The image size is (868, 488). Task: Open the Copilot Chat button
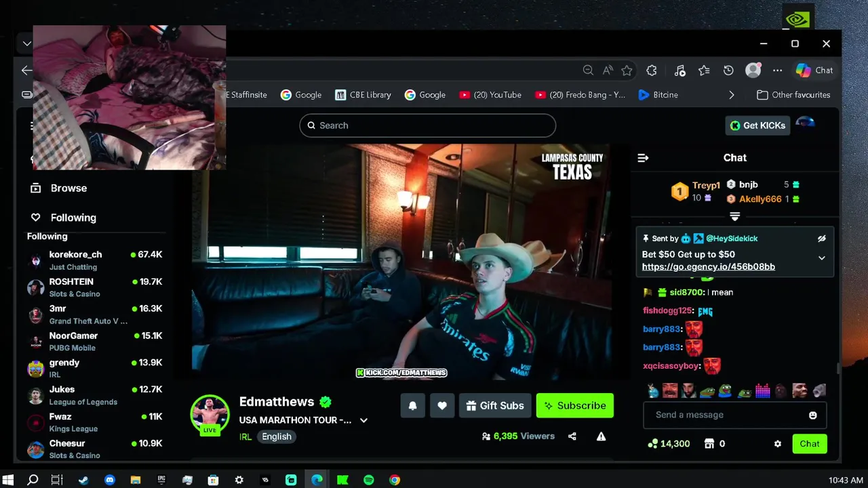(814, 70)
